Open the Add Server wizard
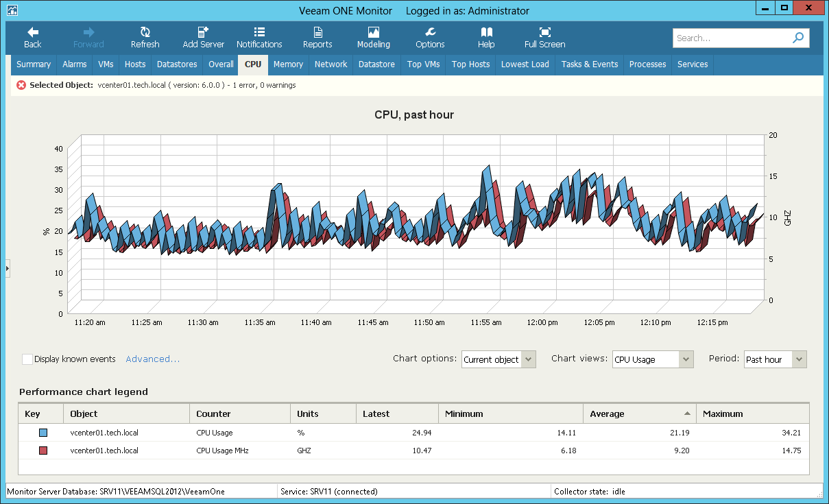829x504 pixels. pyautogui.click(x=203, y=38)
